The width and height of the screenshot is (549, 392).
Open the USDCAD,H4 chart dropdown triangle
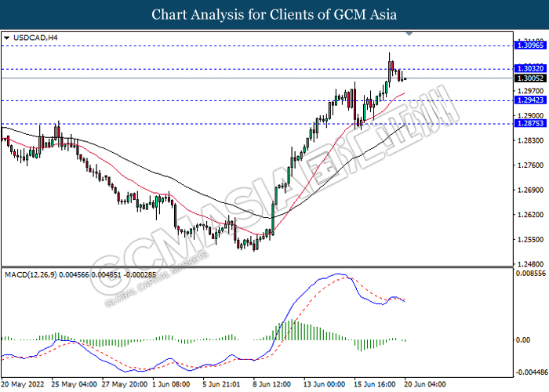pos(6,38)
